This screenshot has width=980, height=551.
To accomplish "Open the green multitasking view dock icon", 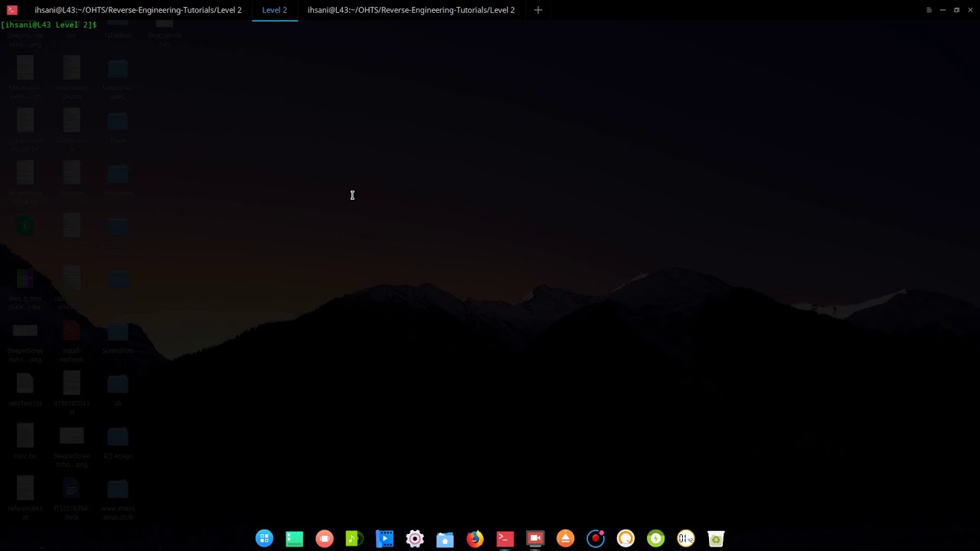I will (294, 539).
